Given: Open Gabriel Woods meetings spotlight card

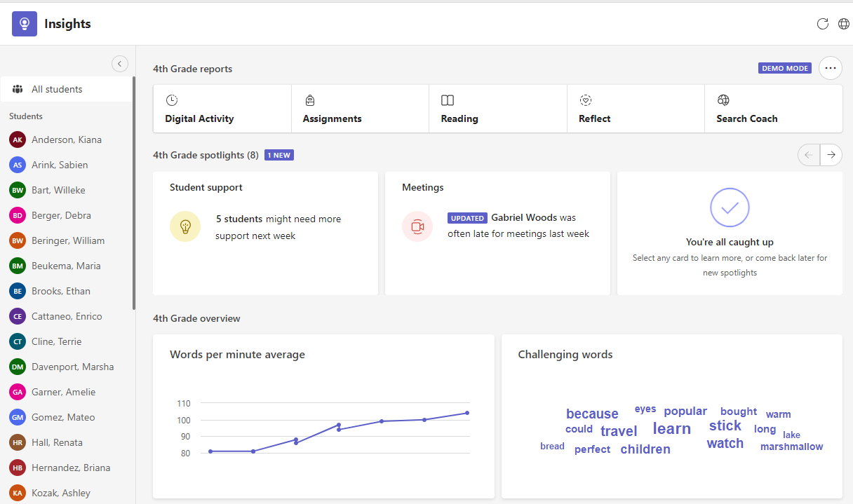Looking at the screenshot, I should (497, 233).
